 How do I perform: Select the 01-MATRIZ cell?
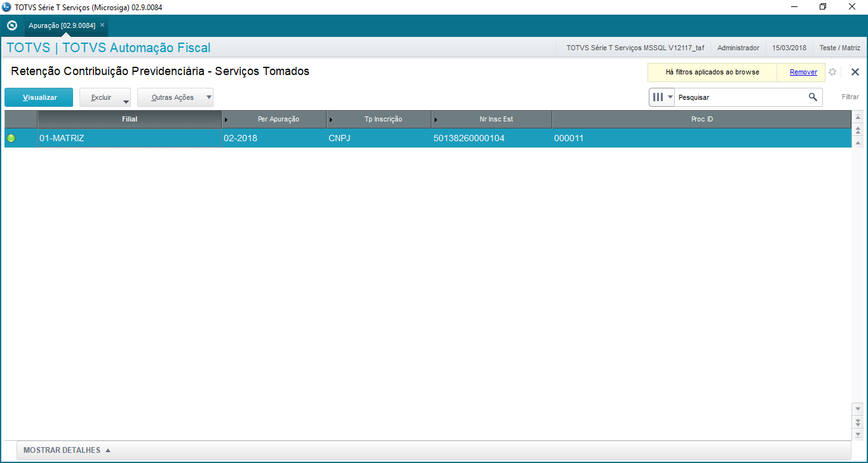[x=130, y=138]
